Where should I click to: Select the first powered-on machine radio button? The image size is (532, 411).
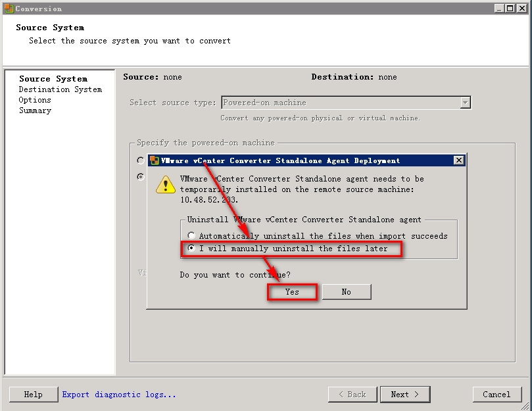click(x=141, y=160)
